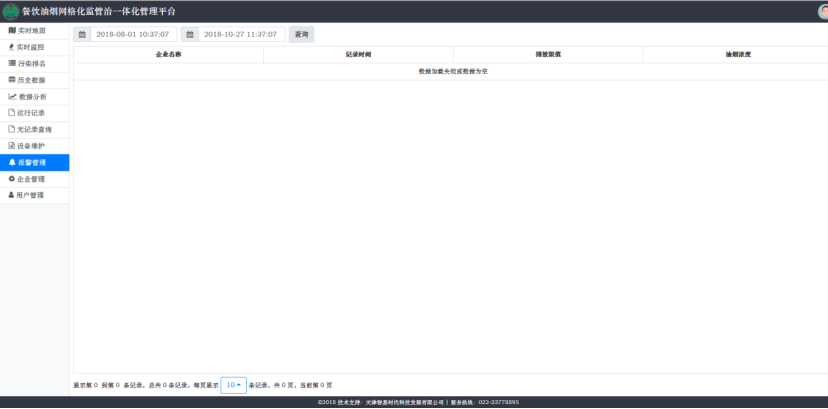The width and height of the screenshot is (828, 409).
Task: Click the start date field 2018-08-01 10:37:07
Action: point(133,34)
